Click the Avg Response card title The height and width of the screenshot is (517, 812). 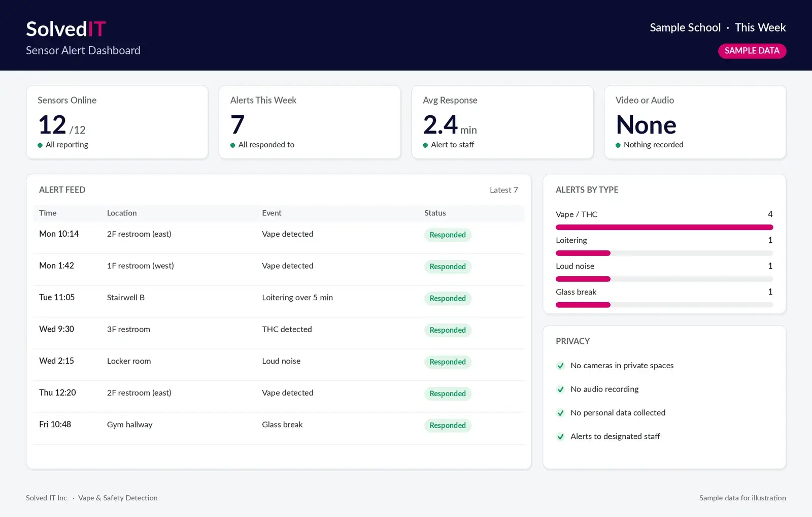point(450,101)
